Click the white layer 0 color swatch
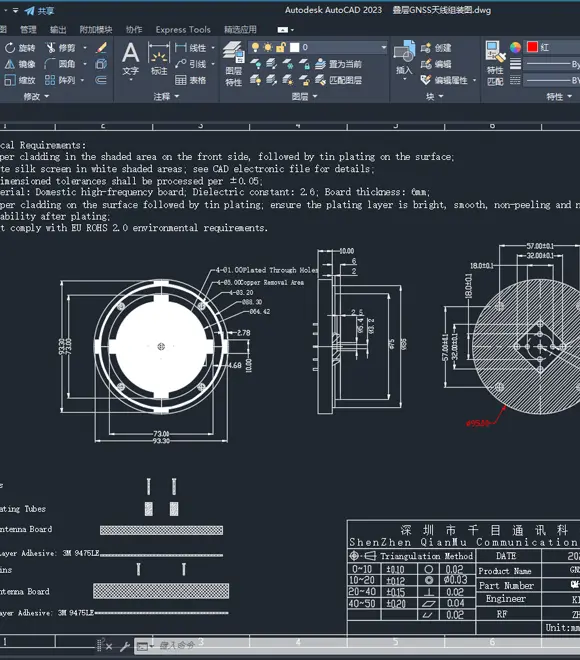This screenshot has height=660, width=580. pos(295,47)
